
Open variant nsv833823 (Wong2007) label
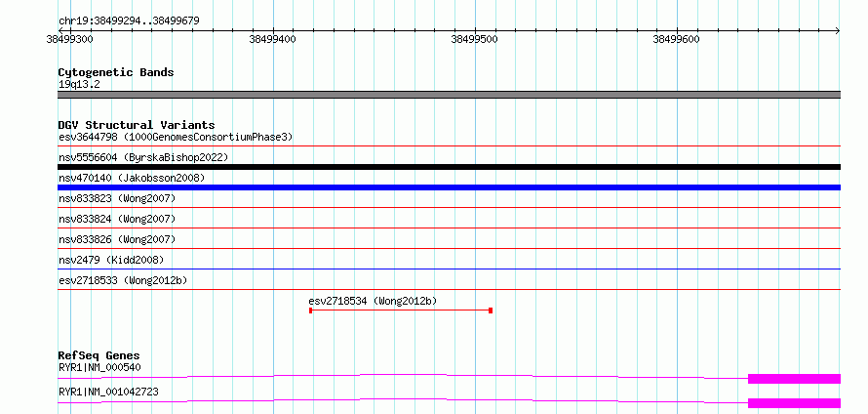coord(117,198)
